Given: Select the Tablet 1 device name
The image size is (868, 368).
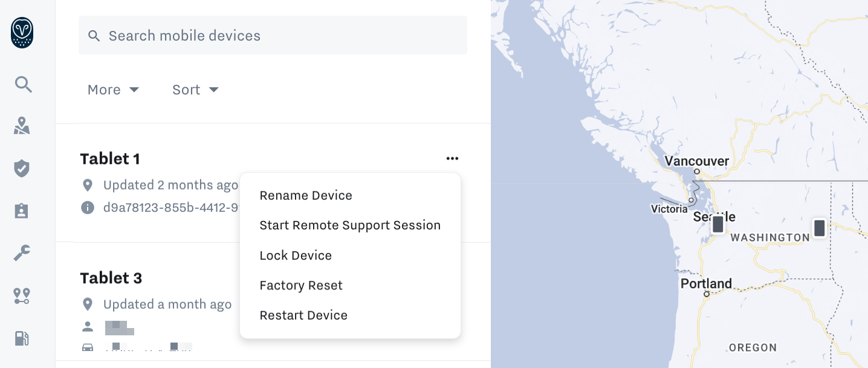Looking at the screenshot, I should (x=110, y=159).
